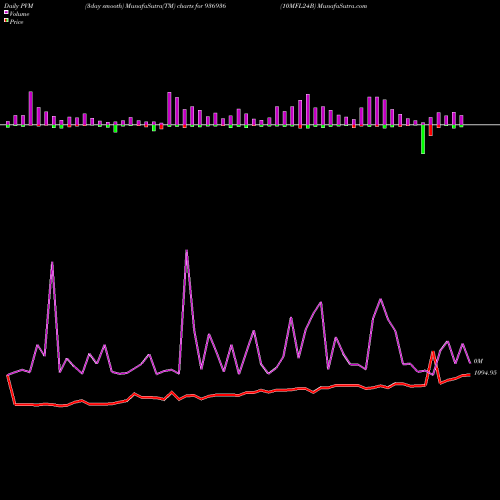Click the '0M' volume value label

point(478,361)
